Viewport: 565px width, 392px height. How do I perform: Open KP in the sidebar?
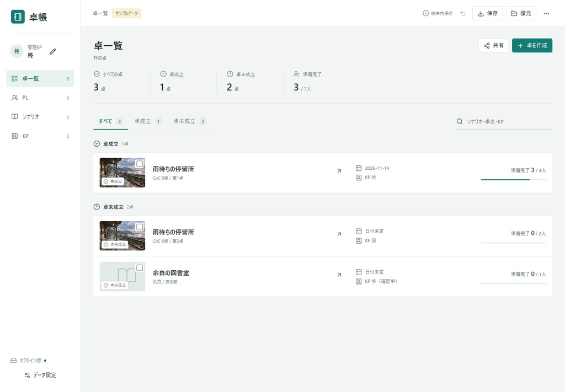pos(40,136)
